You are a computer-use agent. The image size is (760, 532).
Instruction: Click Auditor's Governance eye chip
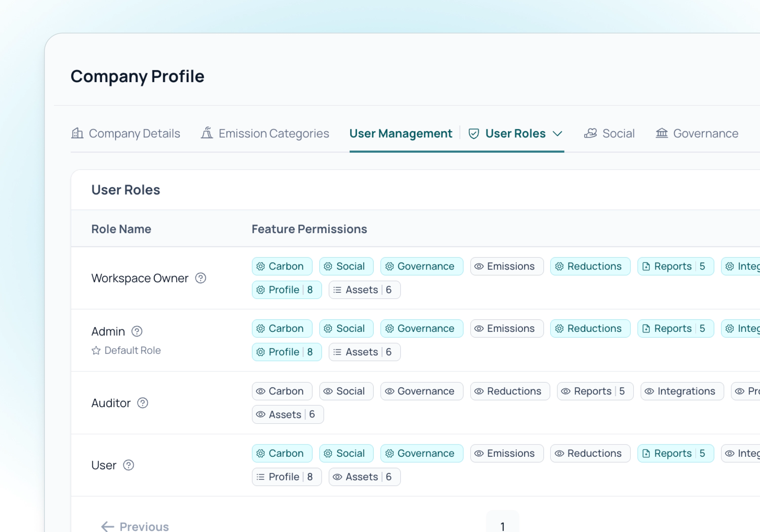coord(422,391)
